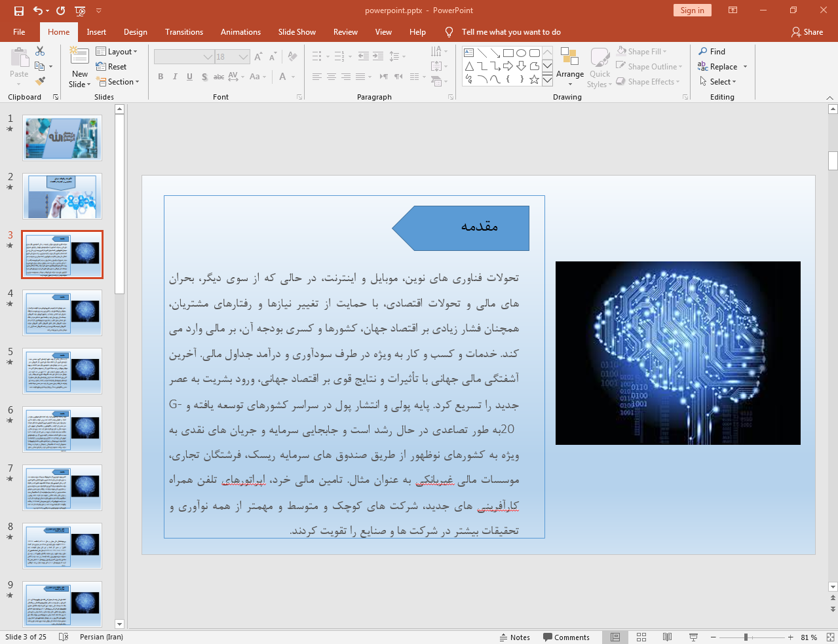
Task: Open the font size dropdown showing 18
Action: pyautogui.click(x=233, y=57)
